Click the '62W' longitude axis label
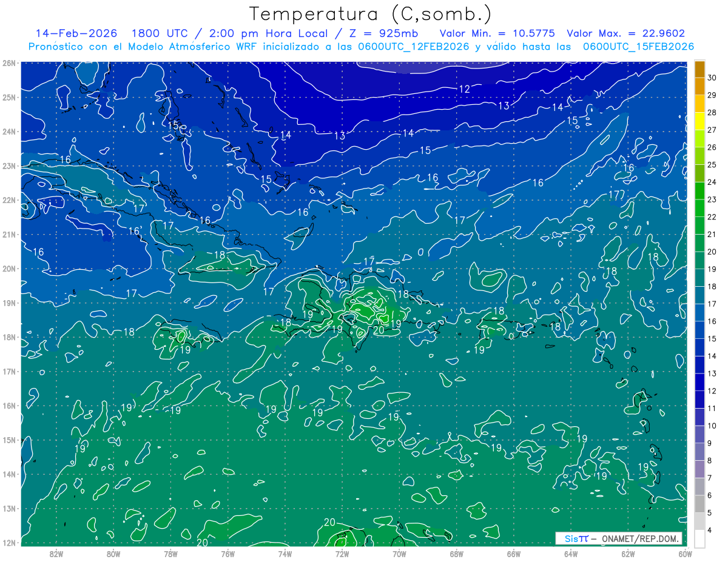 pyautogui.click(x=628, y=554)
